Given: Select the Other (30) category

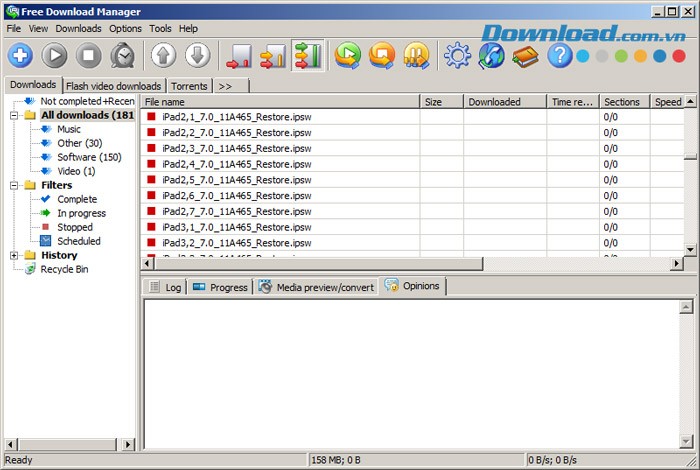Looking at the screenshot, I should (x=79, y=143).
